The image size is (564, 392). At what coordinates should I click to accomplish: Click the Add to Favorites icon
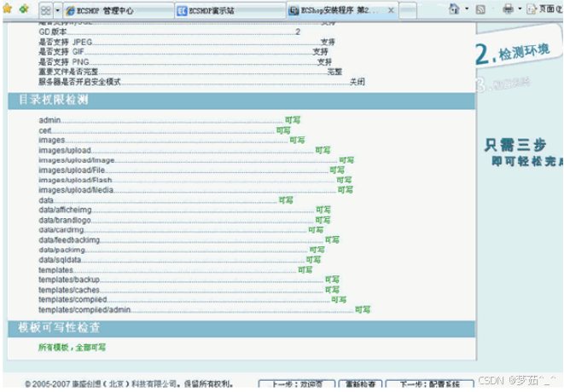pyautogui.click(x=24, y=9)
